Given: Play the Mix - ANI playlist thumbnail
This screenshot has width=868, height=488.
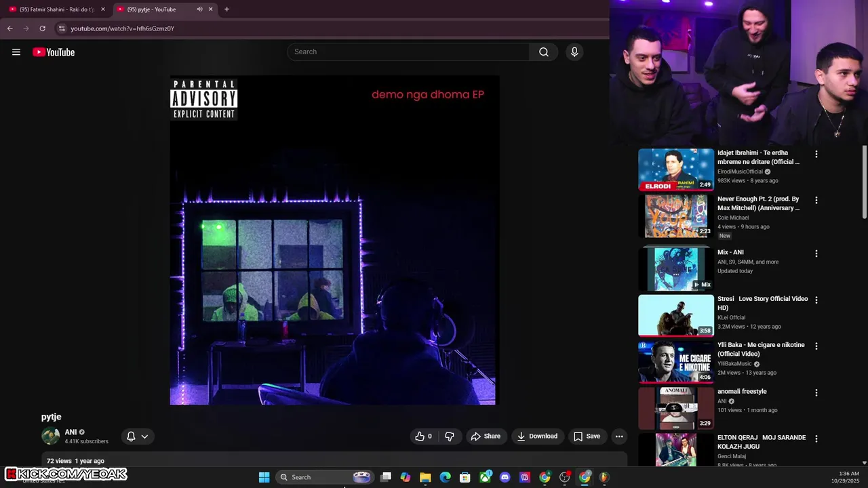Looking at the screenshot, I should pos(676,269).
